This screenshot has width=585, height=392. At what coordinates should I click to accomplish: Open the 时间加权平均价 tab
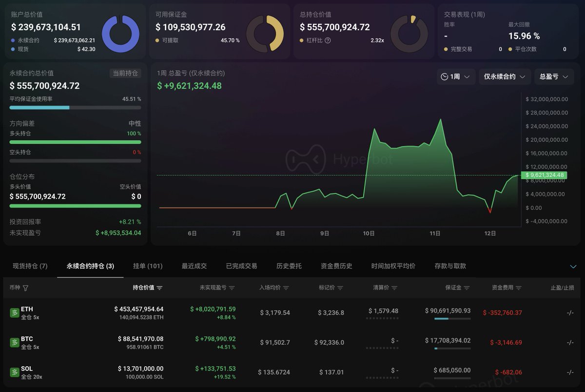pyautogui.click(x=393, y=266)
